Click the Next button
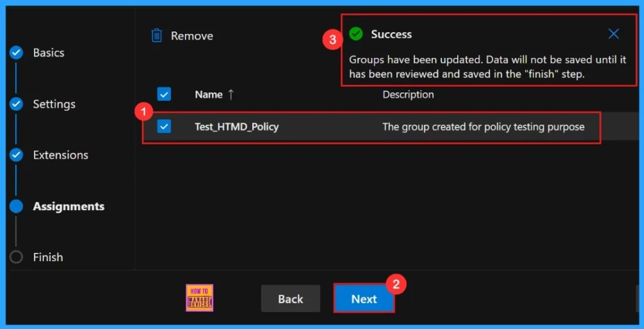The height and width of the screenshot is (329, 644). [x=364, y=299]
